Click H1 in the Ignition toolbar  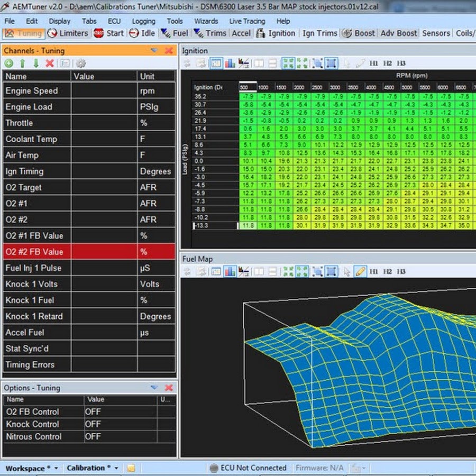point(373,63)
